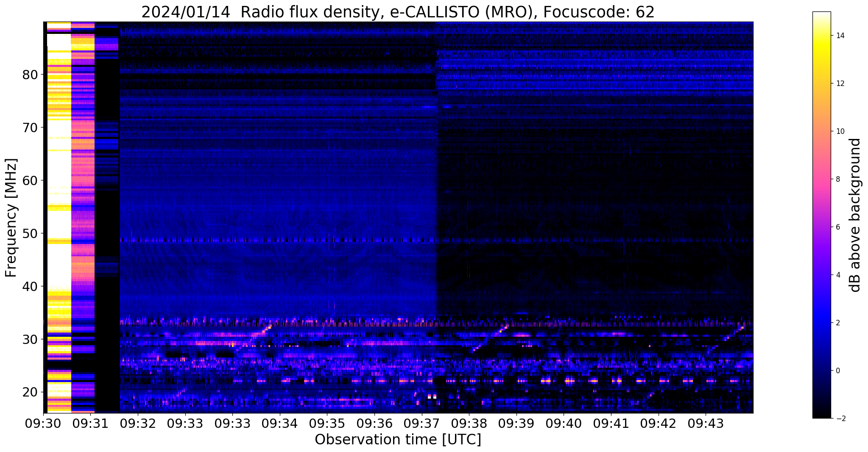Select the 09:38 time tick label
The height and width of the screenshot is (452, 868).
pos(469,424)
